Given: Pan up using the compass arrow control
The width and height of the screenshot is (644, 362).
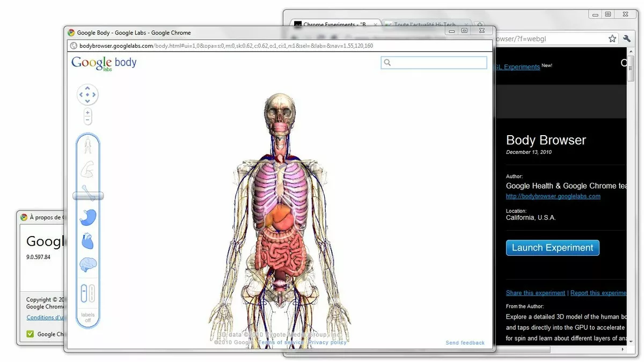Looking at the screenshot, I should tap(87, 87).
